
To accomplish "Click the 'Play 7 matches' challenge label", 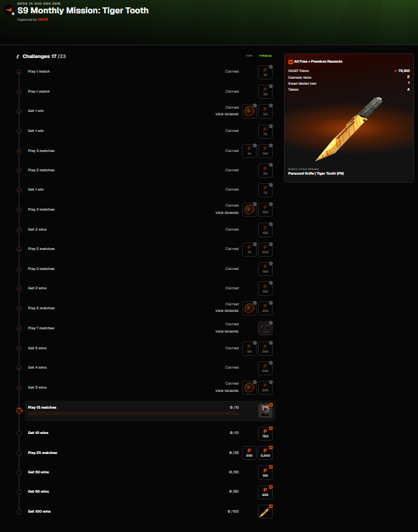I will coord(41,328).
